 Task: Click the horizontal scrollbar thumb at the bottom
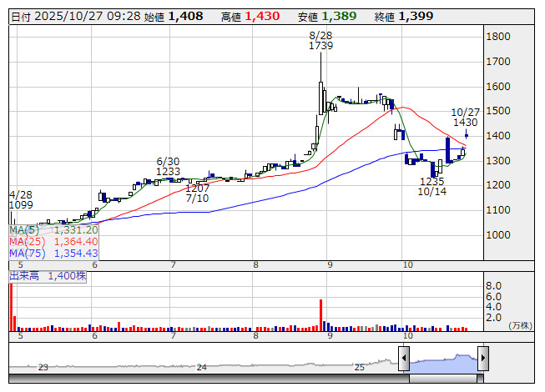click(443, 379)
